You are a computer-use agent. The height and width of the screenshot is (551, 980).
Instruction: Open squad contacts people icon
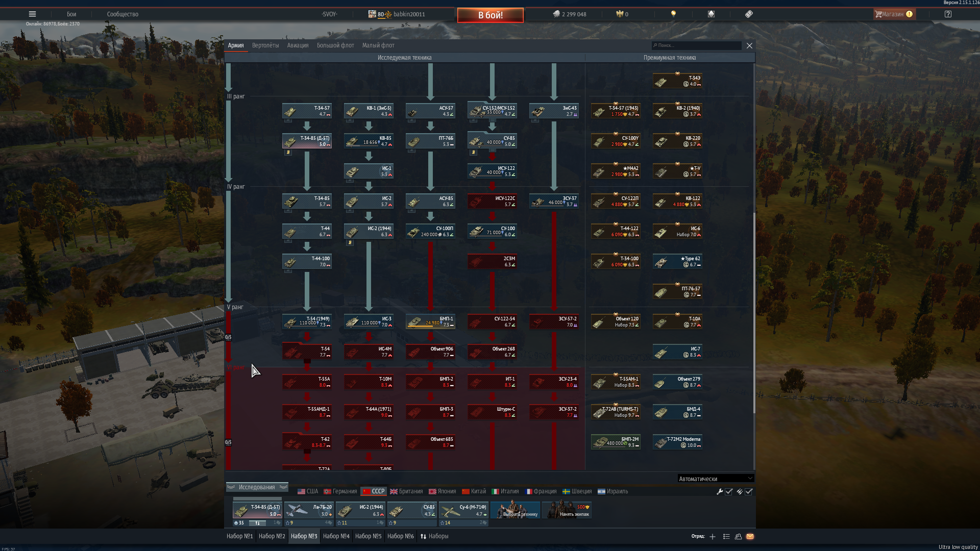pos(738,536)
